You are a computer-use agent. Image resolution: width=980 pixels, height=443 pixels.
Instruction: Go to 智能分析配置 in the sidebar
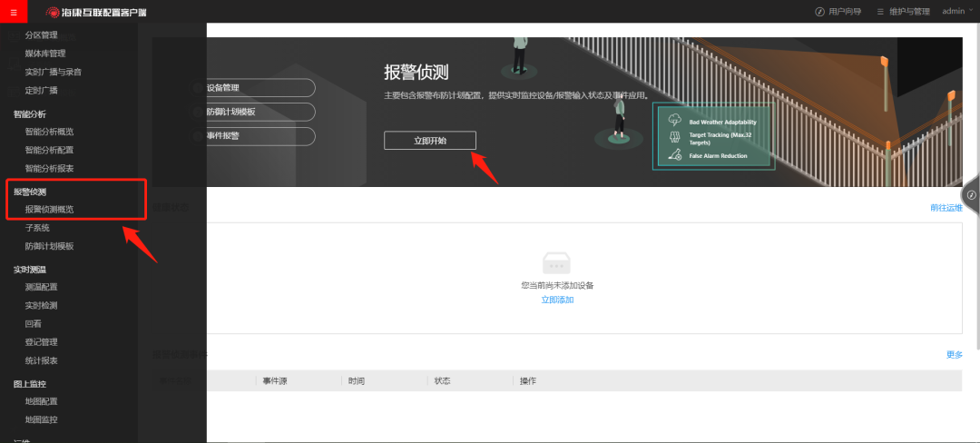point(49,150)
